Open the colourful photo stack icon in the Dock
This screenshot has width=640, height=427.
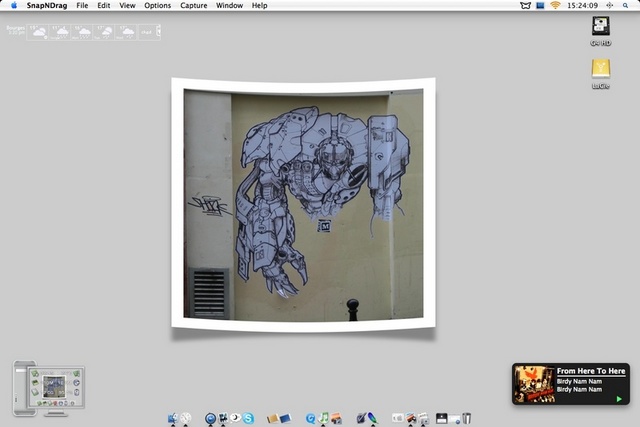(x=411, y=418)
